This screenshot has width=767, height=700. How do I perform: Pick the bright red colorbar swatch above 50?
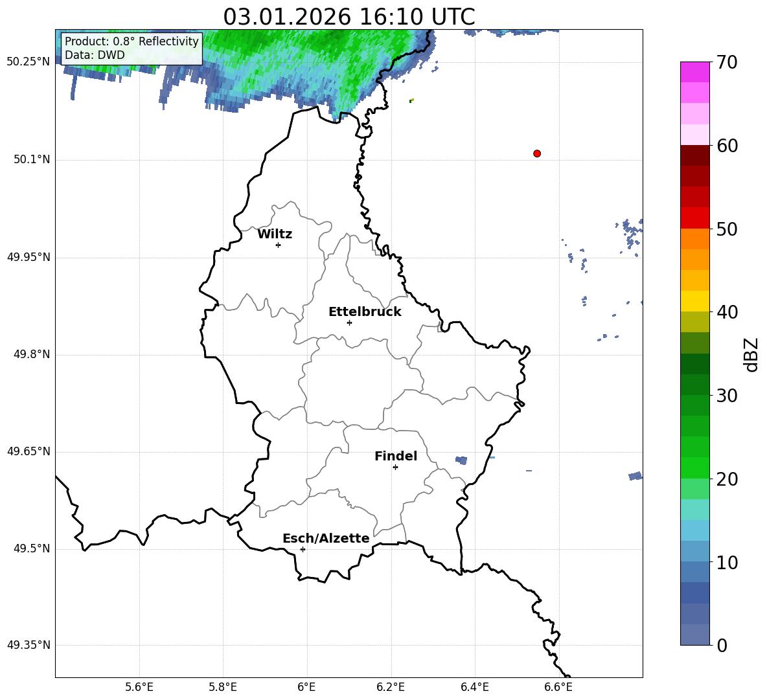point(695,218)
